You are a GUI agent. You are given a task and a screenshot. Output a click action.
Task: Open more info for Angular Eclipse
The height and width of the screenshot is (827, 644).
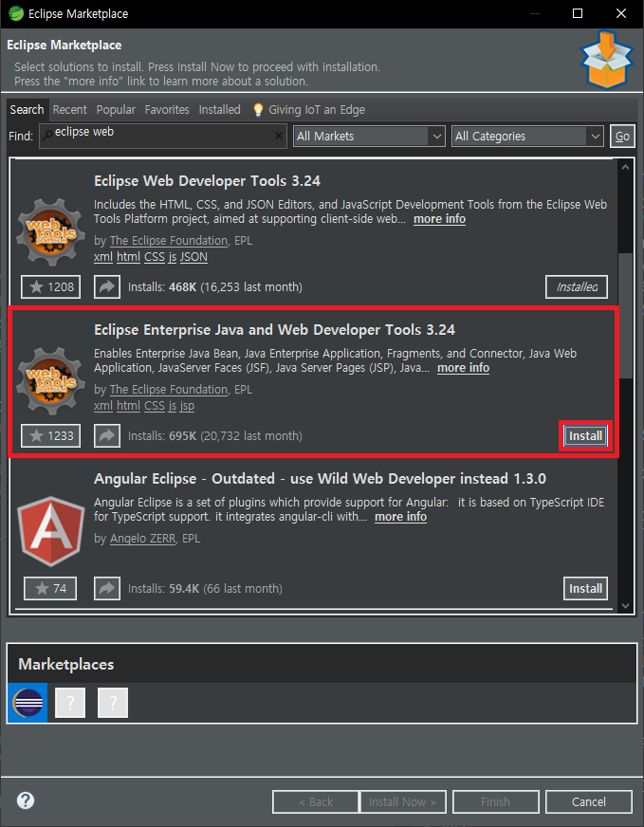400,516
